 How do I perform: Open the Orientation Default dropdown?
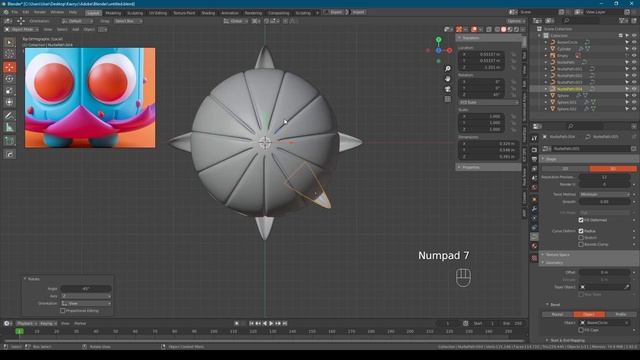[x=77, y=21]
